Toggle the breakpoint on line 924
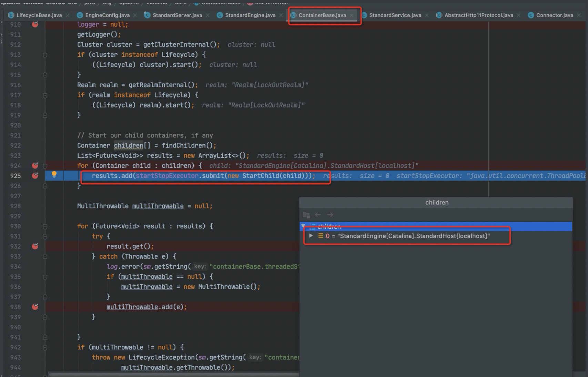 tap(35, 165)
